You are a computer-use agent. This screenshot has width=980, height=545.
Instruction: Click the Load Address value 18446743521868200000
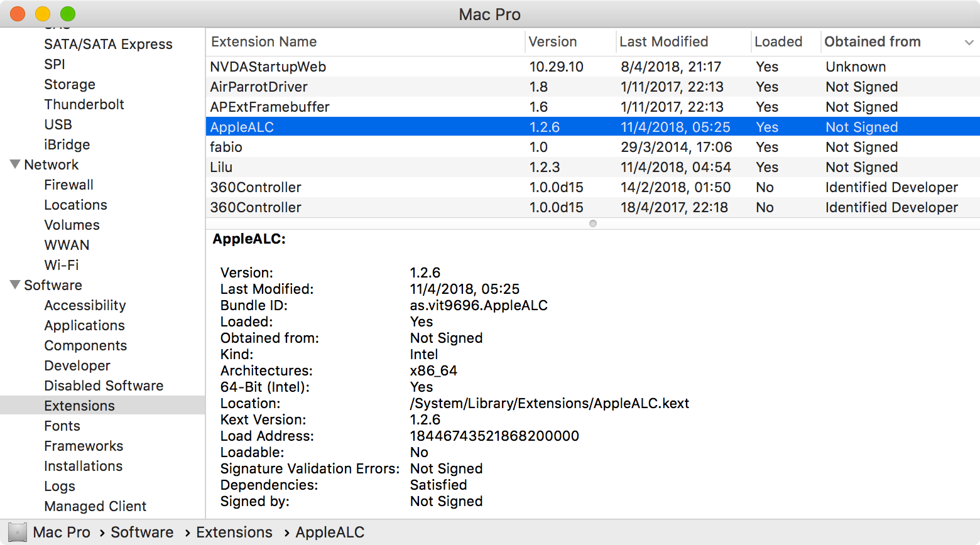[494, 436]
